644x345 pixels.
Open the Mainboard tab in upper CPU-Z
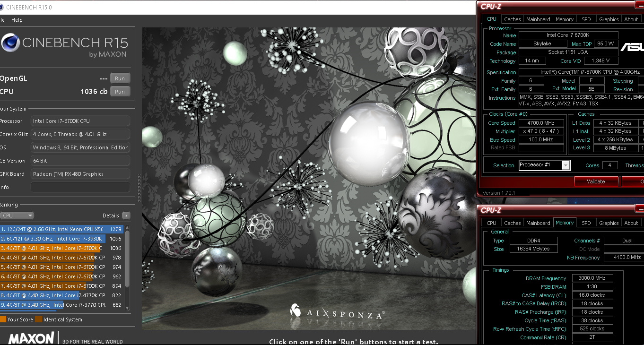coord(538,19)
